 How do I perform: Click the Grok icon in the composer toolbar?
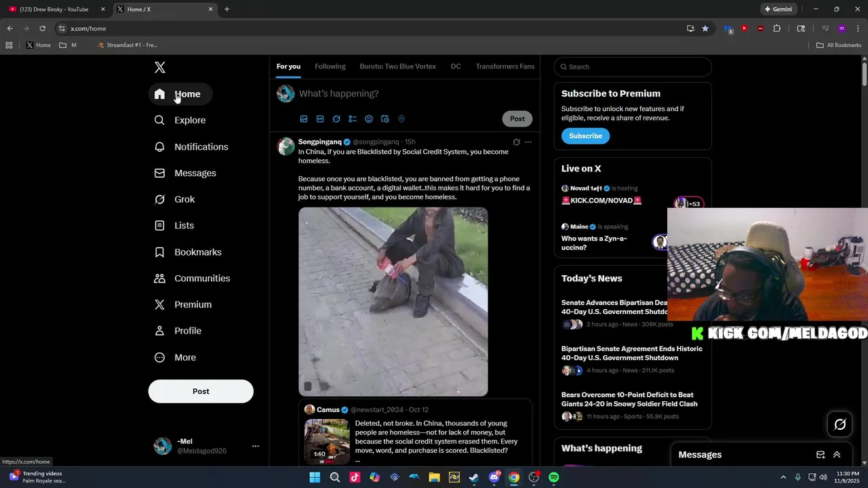click(336, 119)
